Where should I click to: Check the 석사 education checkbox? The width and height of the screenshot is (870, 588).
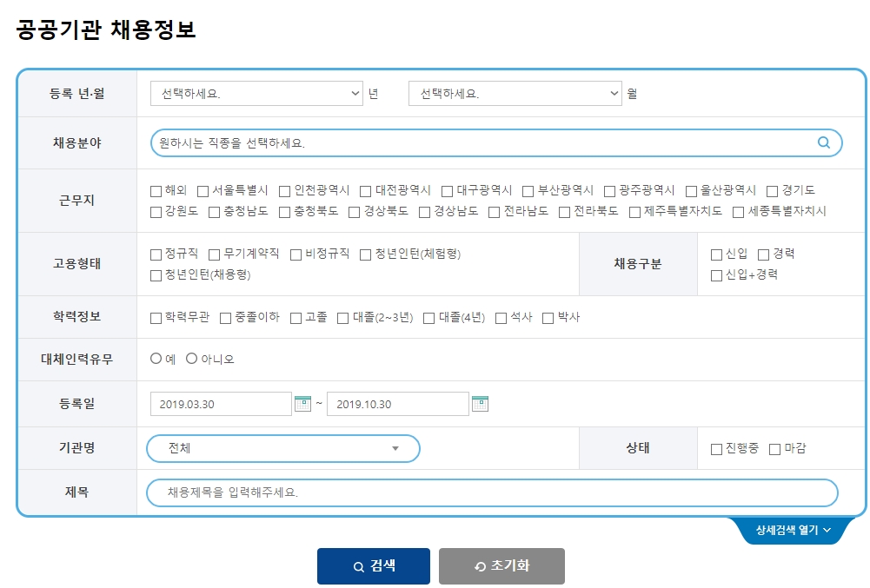[501, 319]
